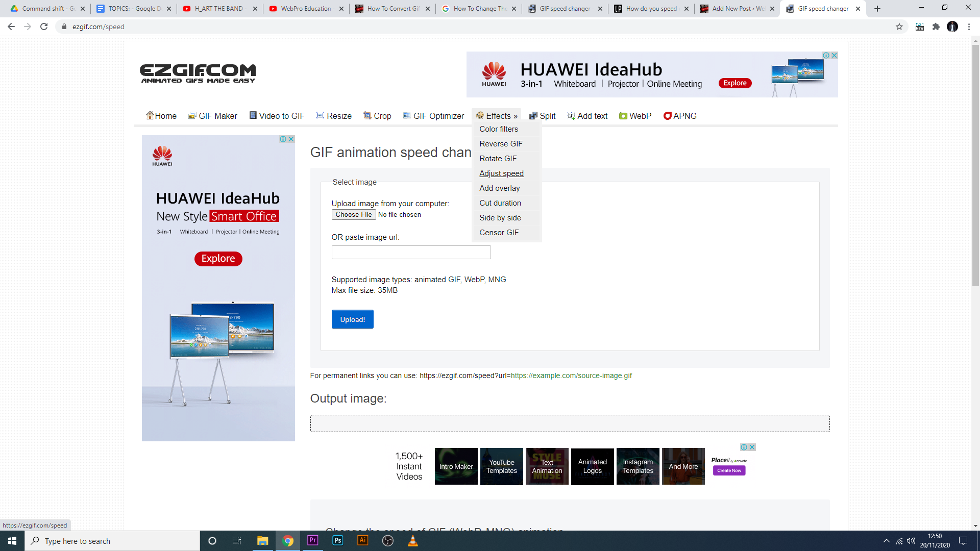This screenshot has width=980, height=551.
Task: Open GIF Maker tool
Action: click(213, 116)
